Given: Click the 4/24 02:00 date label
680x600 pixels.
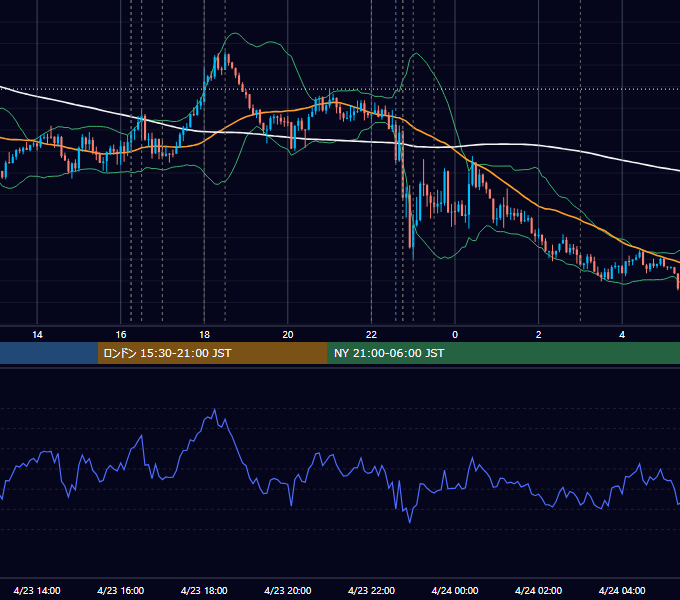Looking at the screenshot, I should coord(538,590).
